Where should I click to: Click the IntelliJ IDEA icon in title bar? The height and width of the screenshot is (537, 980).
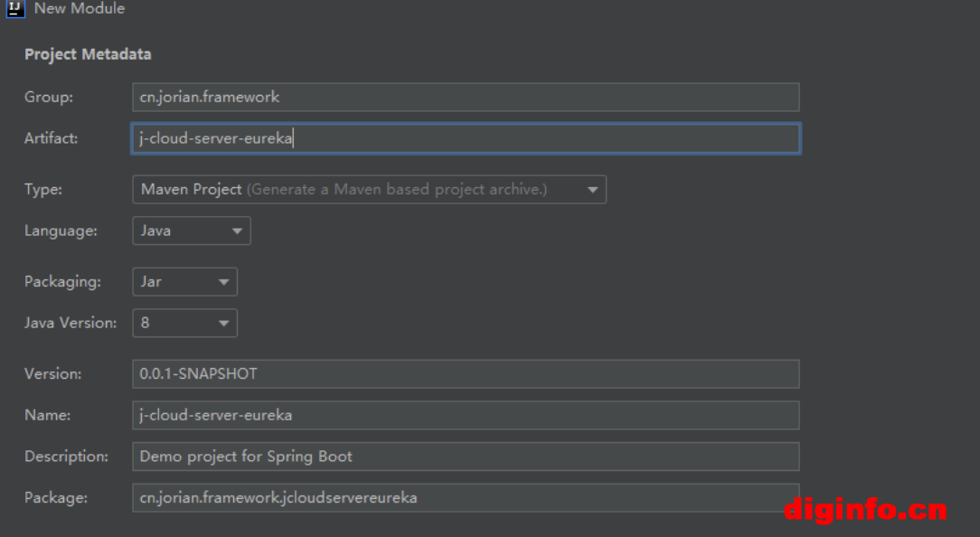[14, 9]
